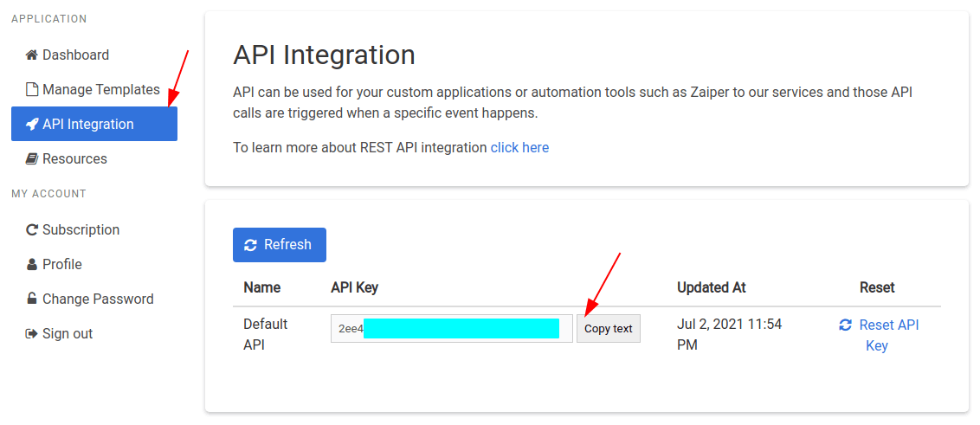The width and height of the screenshot is (980, 425).
Task: Focus the API Key text field
Action: 451,329
